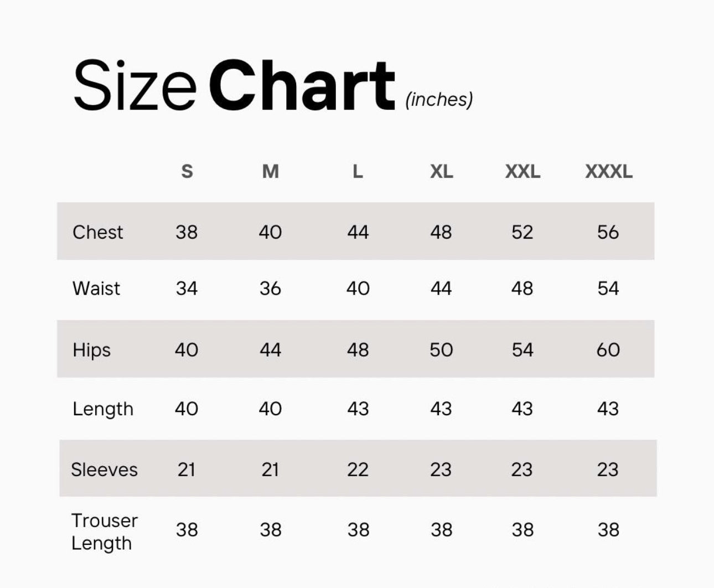Screen dimensions: 714x588
Task: Select the Length row label
Action: pyautogui.click(x=103, y=409)
